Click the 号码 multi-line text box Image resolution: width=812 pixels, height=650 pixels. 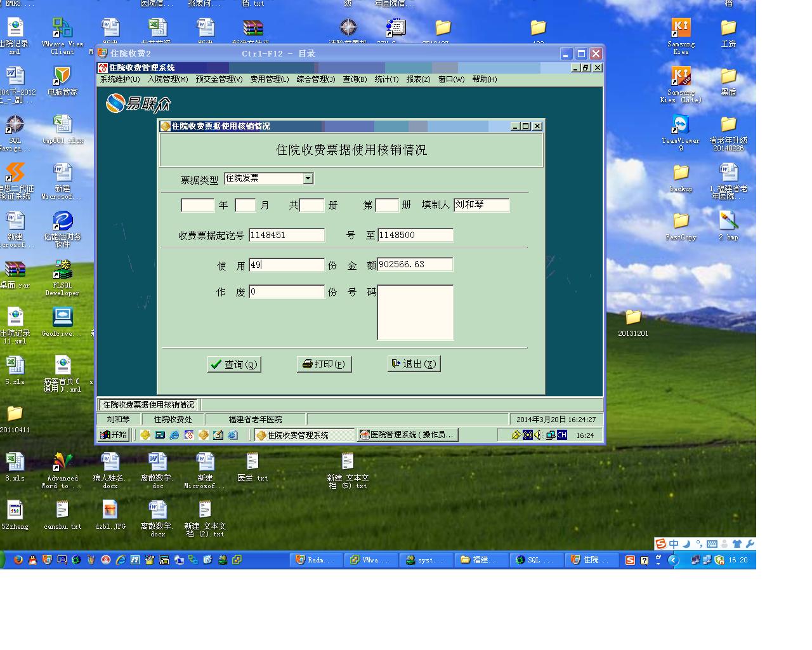click(x=416, y=312)
